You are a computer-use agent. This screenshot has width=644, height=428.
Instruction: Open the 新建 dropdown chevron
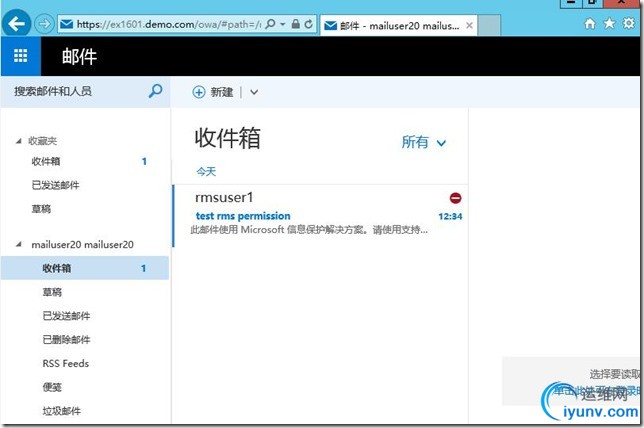254,92
